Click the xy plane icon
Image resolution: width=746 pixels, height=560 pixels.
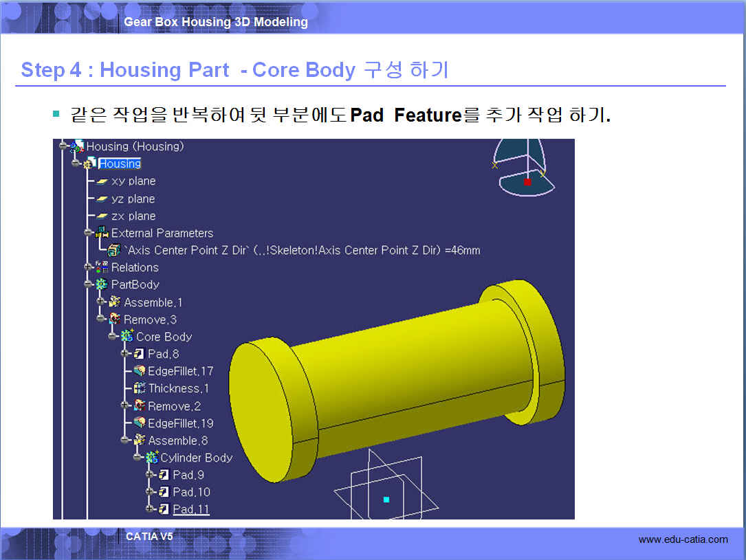102,181
